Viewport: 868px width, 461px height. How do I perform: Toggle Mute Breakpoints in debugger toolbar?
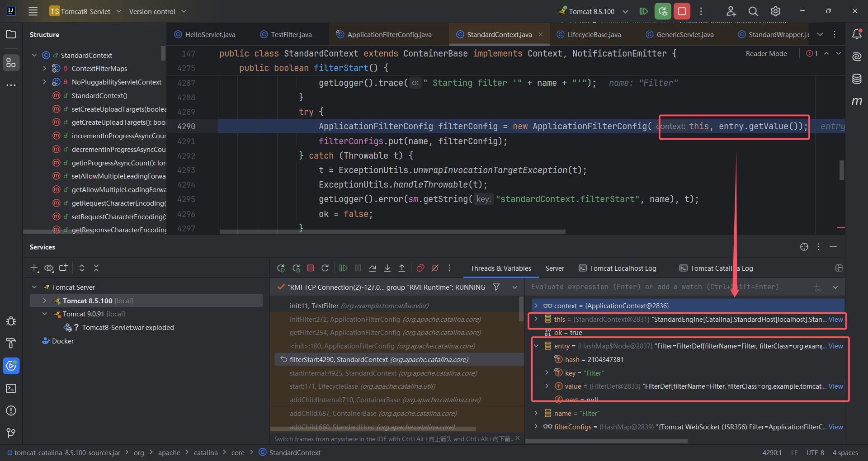point(435,268)
